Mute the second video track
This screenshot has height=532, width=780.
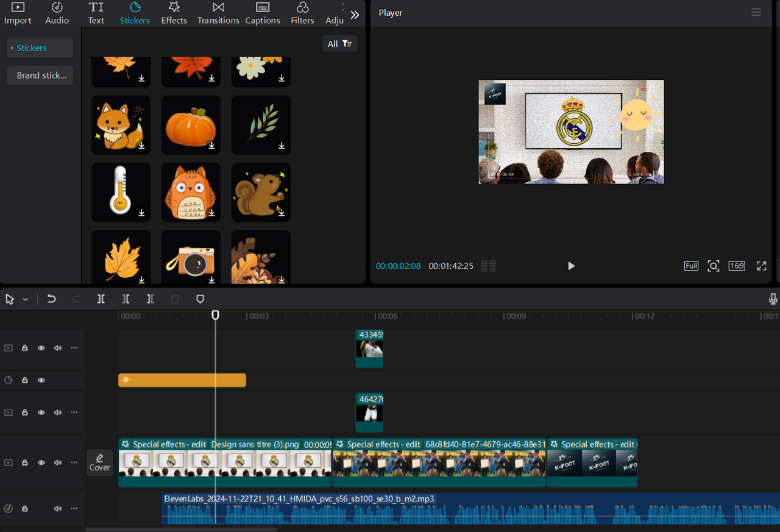58,413
